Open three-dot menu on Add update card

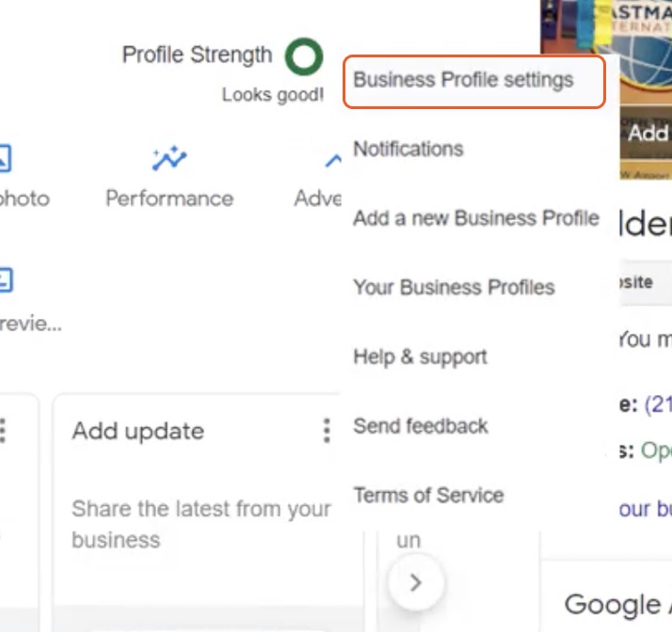(327, 431)
